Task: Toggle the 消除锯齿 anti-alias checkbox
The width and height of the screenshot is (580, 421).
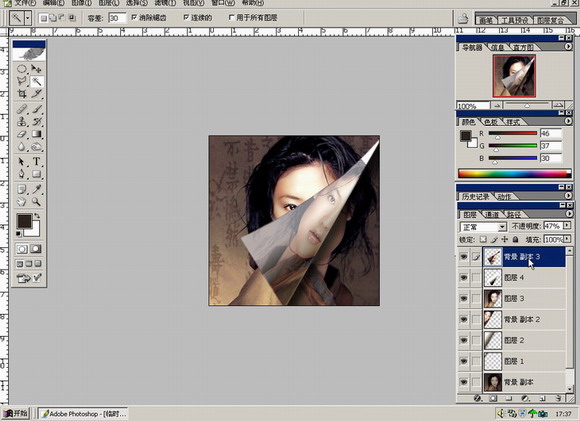Action: [134, 17]
